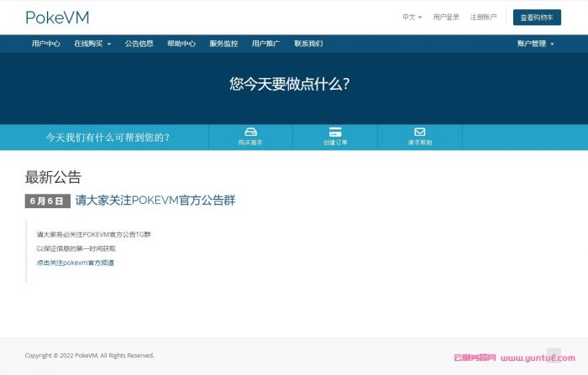The image size is (588, 375).
Task: Click the 购买服务 hard-drive icon
Action: tap(250, 133)
